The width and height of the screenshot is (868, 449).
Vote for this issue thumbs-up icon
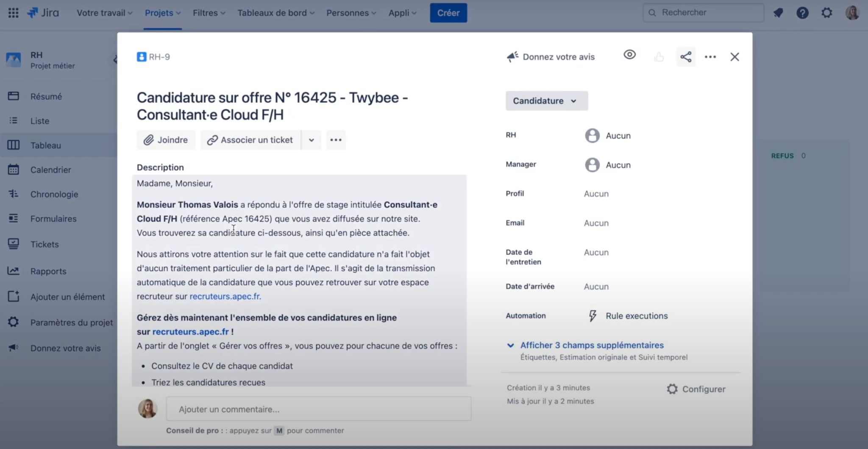click(659, 57)
